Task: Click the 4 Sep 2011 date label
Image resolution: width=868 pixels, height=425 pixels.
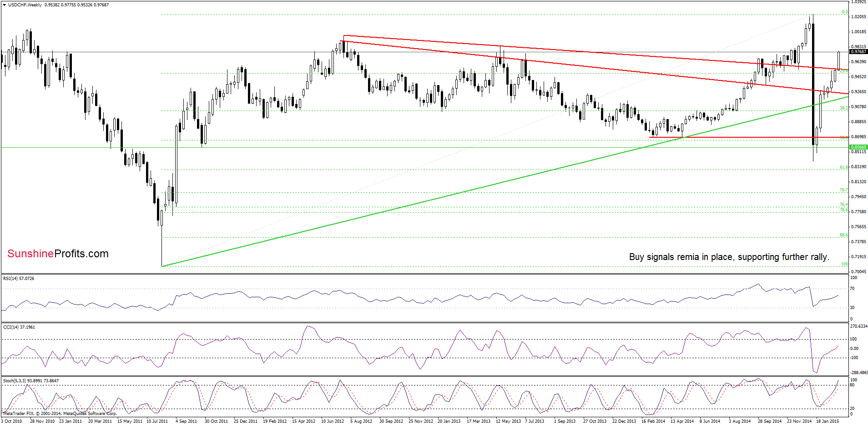Action: [x=187, y=421]
